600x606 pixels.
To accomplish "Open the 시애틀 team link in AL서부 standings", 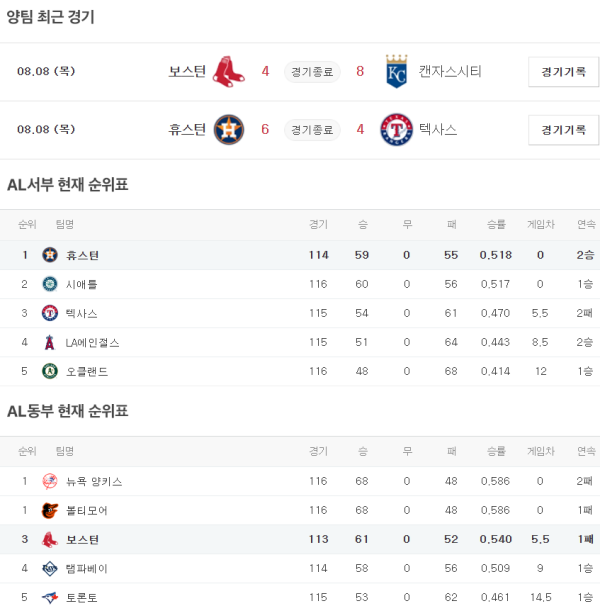I will click(82, 284).
